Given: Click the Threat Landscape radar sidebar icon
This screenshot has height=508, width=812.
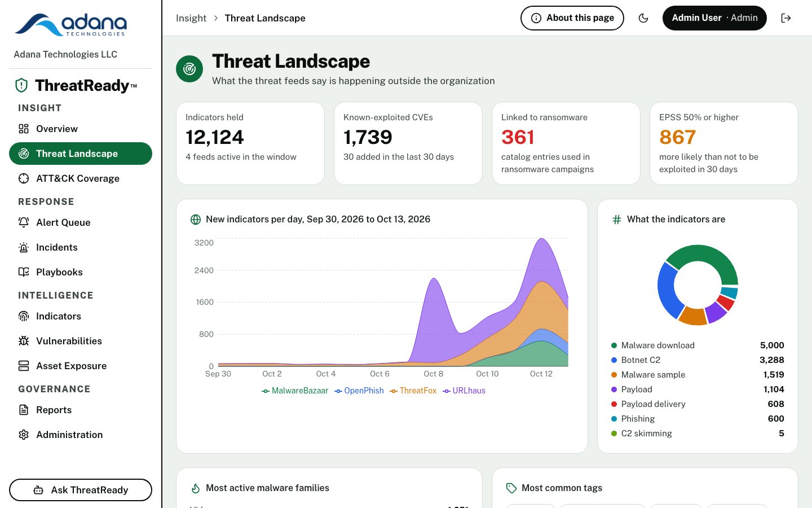Looking at the screenshot, I should [24, 154].
